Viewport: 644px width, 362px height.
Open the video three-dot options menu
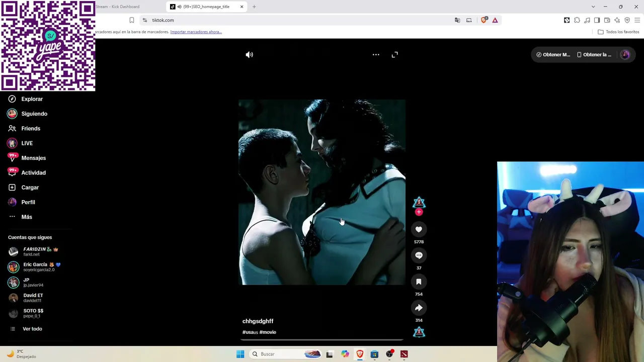coord(376,55)
